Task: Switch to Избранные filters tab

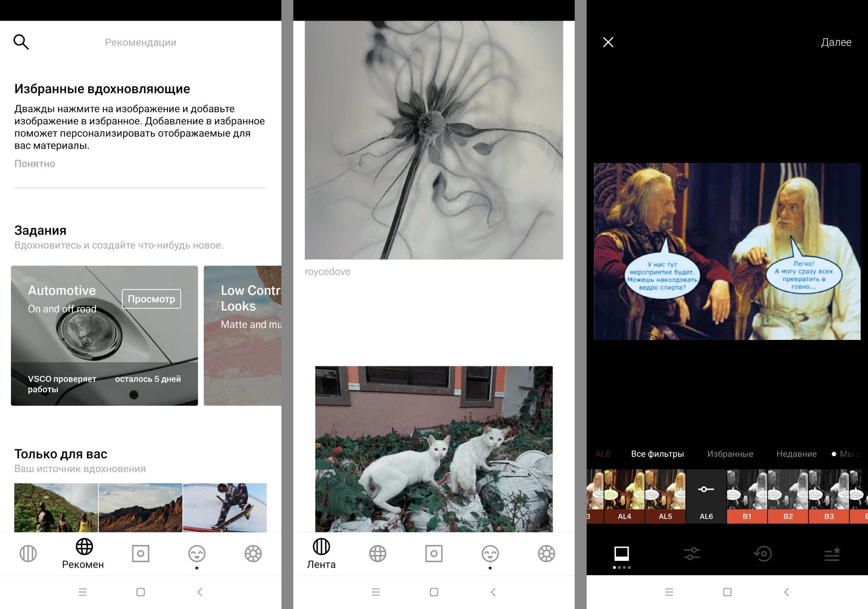Action: click(730, 454)
